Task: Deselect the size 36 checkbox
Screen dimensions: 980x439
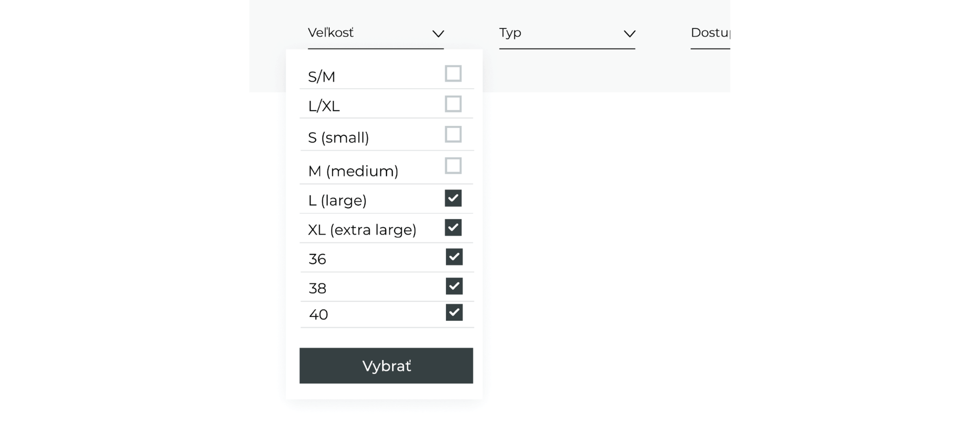Action: [x=454, y=257]
